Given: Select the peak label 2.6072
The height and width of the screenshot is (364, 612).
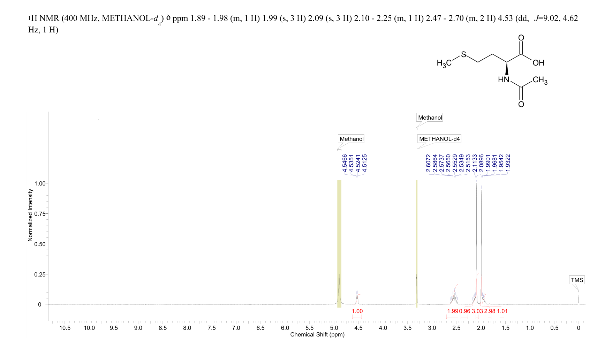Looking at the screenshot, I should pos(428,163).
